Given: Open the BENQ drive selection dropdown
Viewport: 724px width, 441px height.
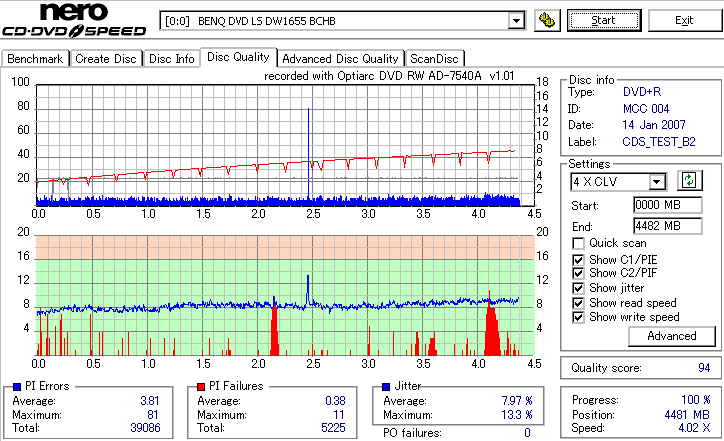Looking at the screenshot, I should (x=516, y=21).
